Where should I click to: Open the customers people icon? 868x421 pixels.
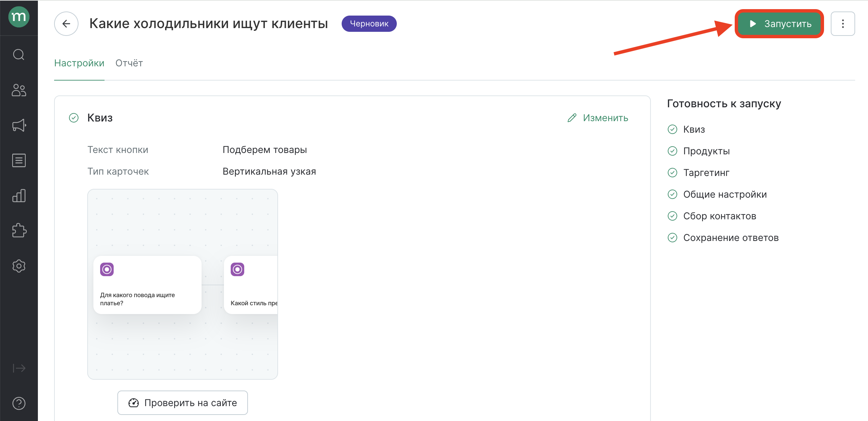click(x=19, y=90)
